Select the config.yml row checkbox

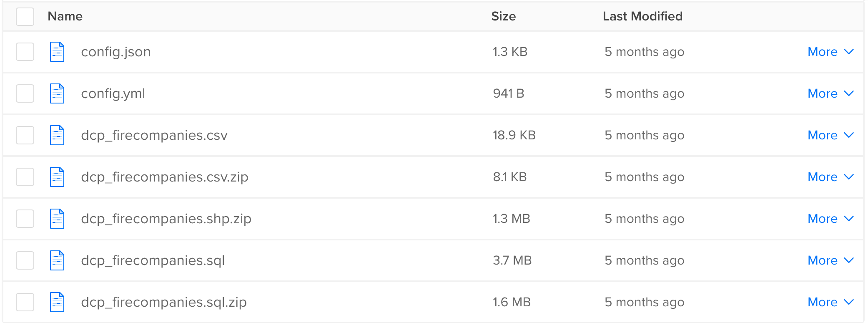pyautogui.click(x=25, y=93)
